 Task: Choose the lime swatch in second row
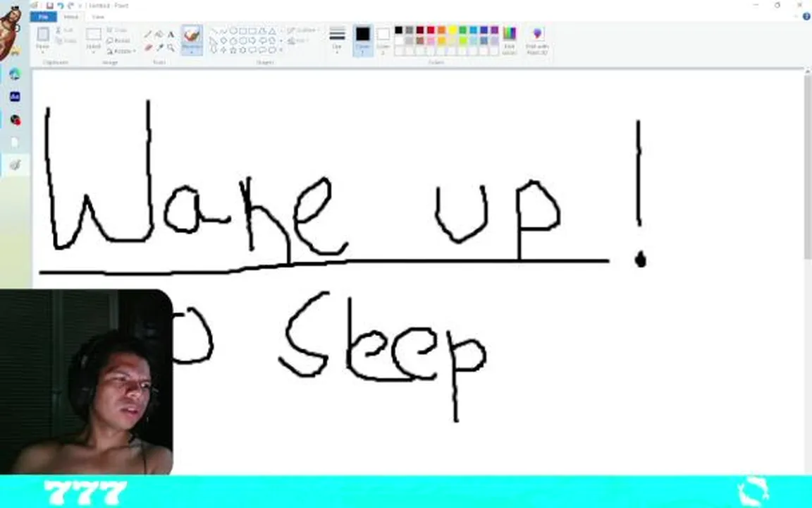(463, 40)
